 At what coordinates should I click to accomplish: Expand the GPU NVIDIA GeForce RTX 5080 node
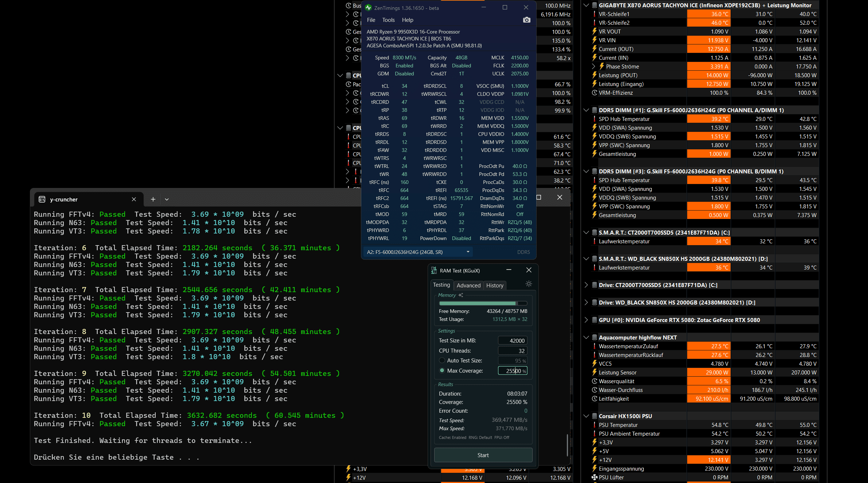coord(586,320)
